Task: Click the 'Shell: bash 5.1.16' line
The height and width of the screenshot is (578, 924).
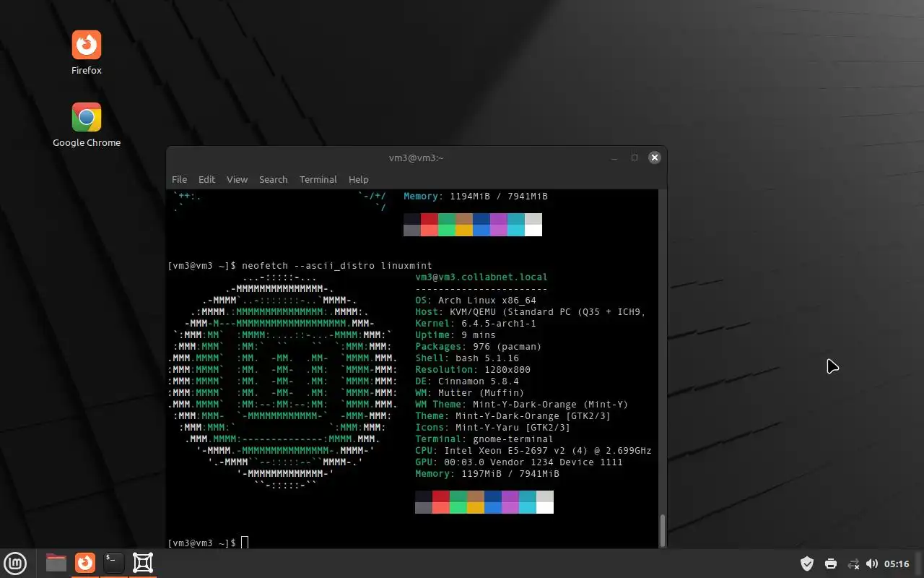Action: (467, 358)
